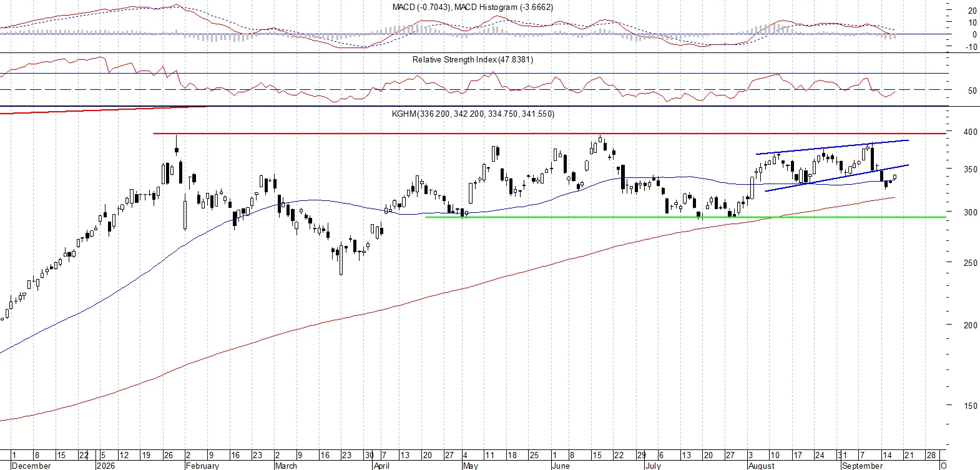Viewport: 980px width, 470px height.
Task: Click the MACD 20 scale label
Action: click(x=973, y=11)
